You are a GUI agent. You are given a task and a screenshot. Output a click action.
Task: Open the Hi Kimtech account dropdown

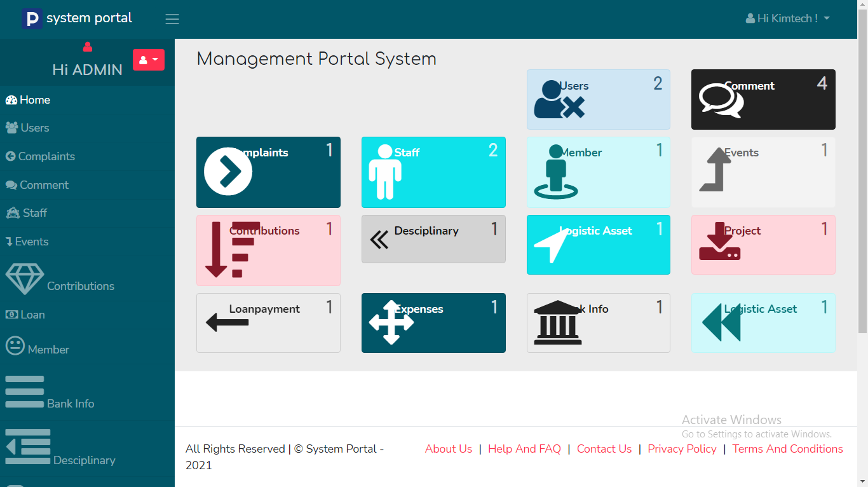pos(787,18)
